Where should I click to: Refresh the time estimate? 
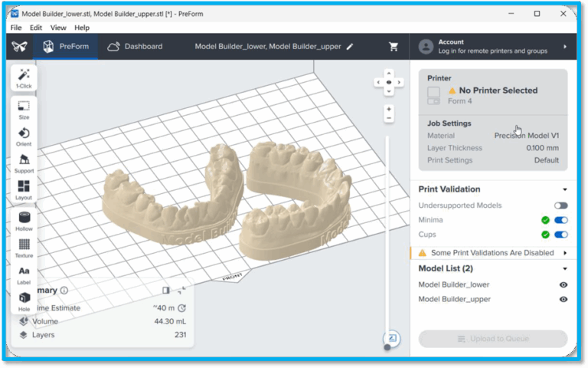[182, 308]
